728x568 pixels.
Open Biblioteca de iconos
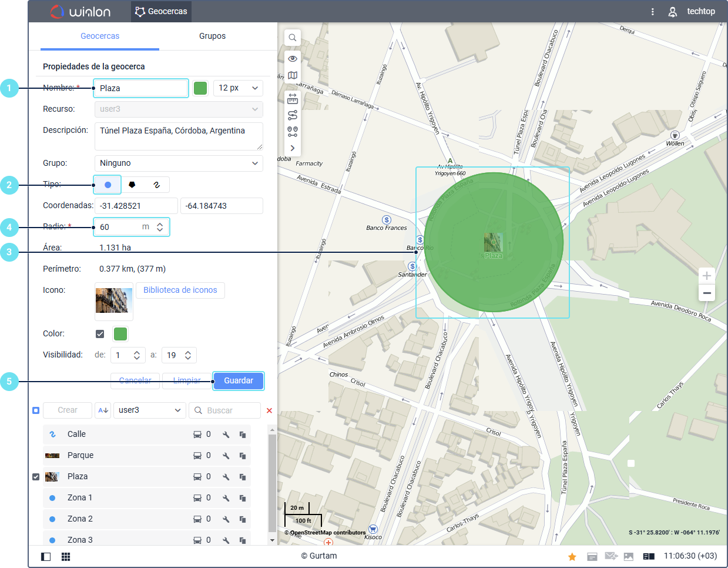click(180, 290)
